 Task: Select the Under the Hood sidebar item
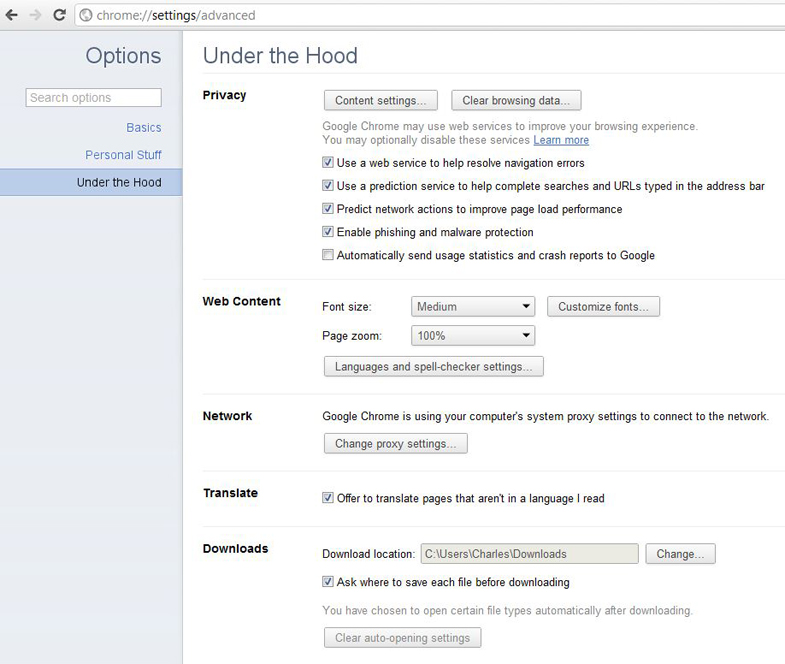click(91, 182)
